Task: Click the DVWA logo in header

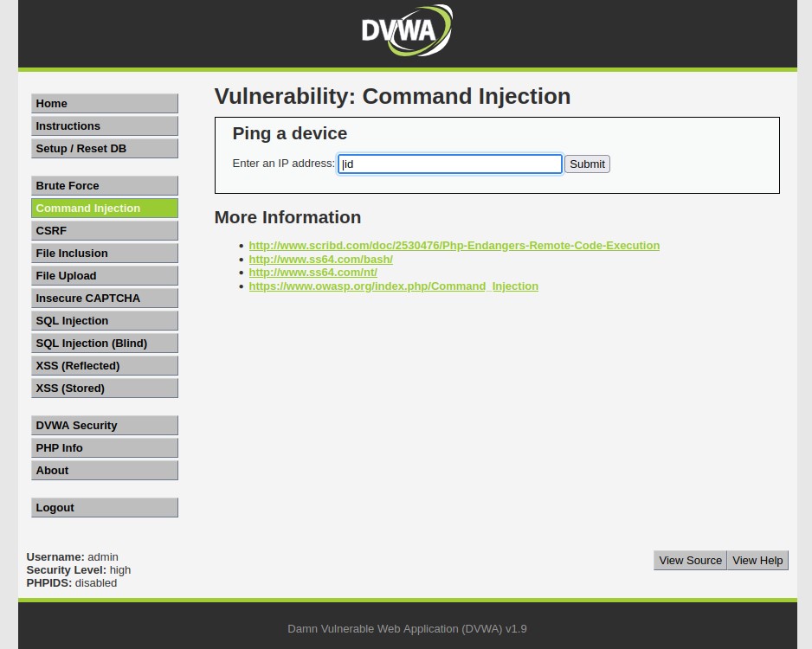Action: click(x=407, y=30)
